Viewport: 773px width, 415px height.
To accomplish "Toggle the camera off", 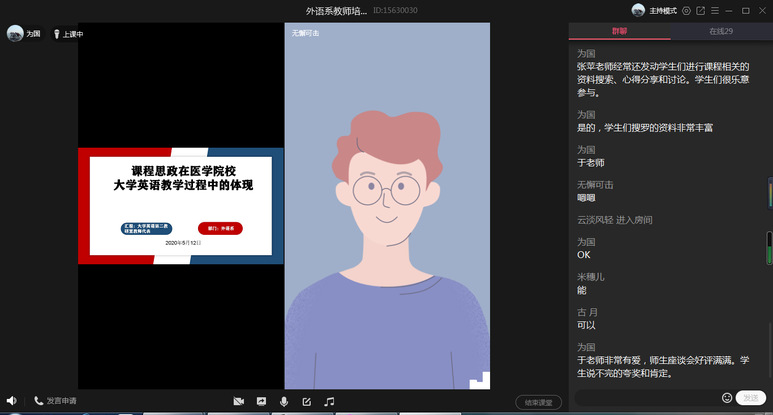I will click(238, 401).
